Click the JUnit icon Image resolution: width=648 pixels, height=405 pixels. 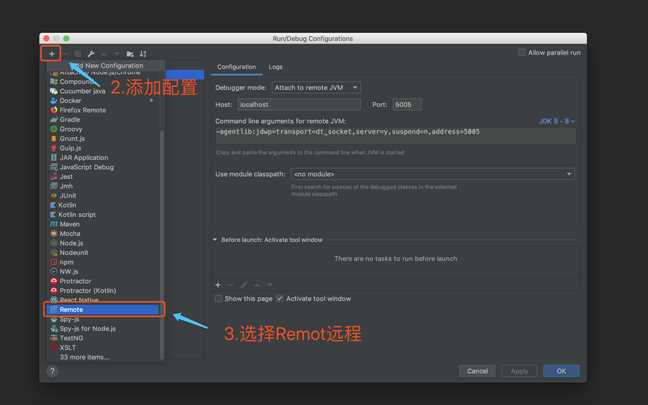click(54, 195)
